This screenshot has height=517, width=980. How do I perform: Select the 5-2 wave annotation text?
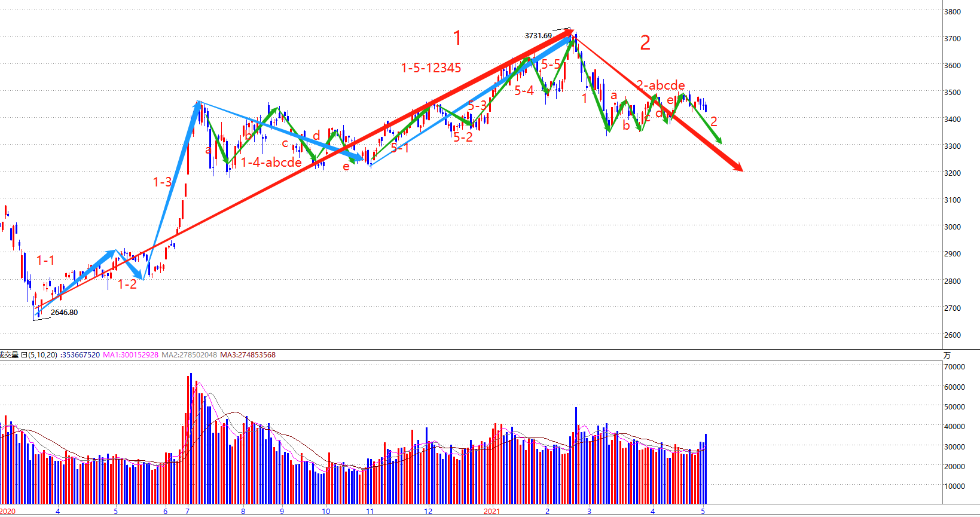tap(463, 137)
